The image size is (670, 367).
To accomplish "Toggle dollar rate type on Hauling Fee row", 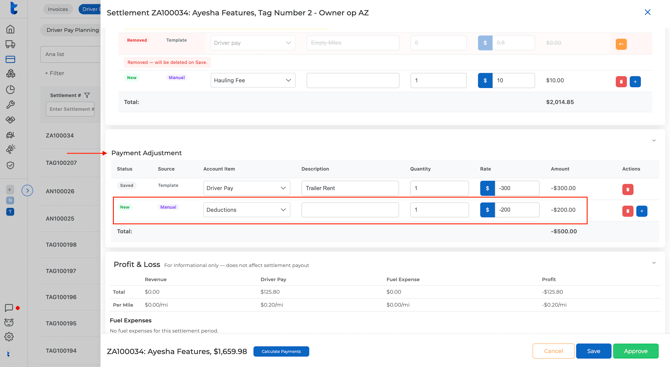I will point(485,80).
